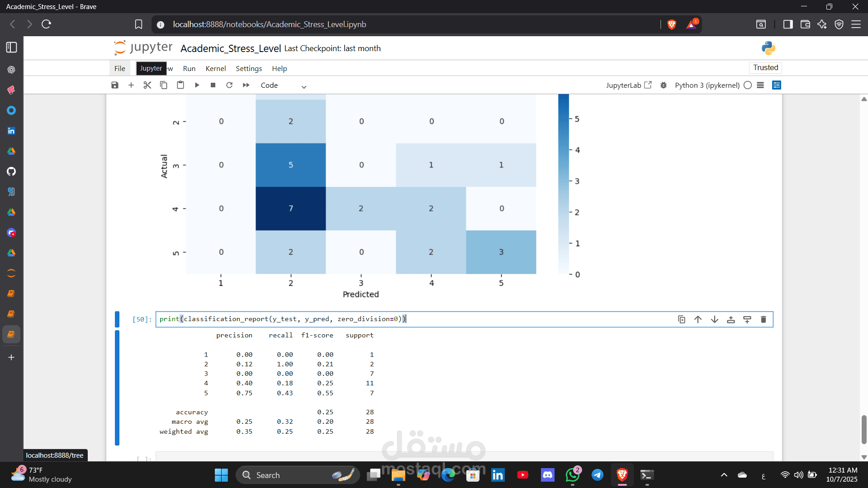This screenshot has height=488, width=868.
Task: Open the Windows Start menu
Action: (x=221, y=475)
